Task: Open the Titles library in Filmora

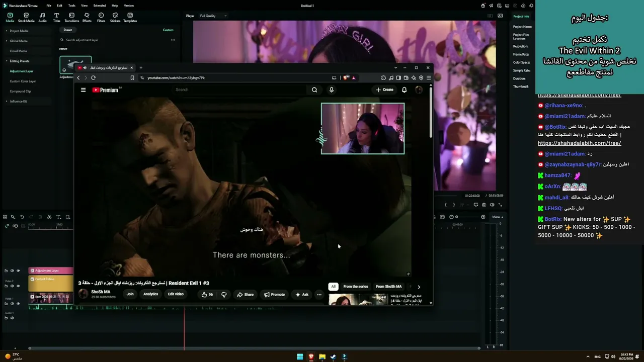Action: pos(56,18)
